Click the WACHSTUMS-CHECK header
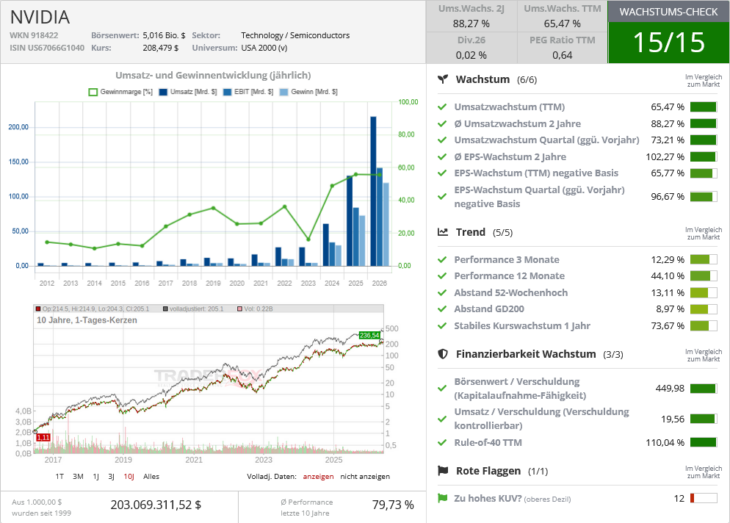Viewport: 730px width, 523px height. (x=669, y=12)
